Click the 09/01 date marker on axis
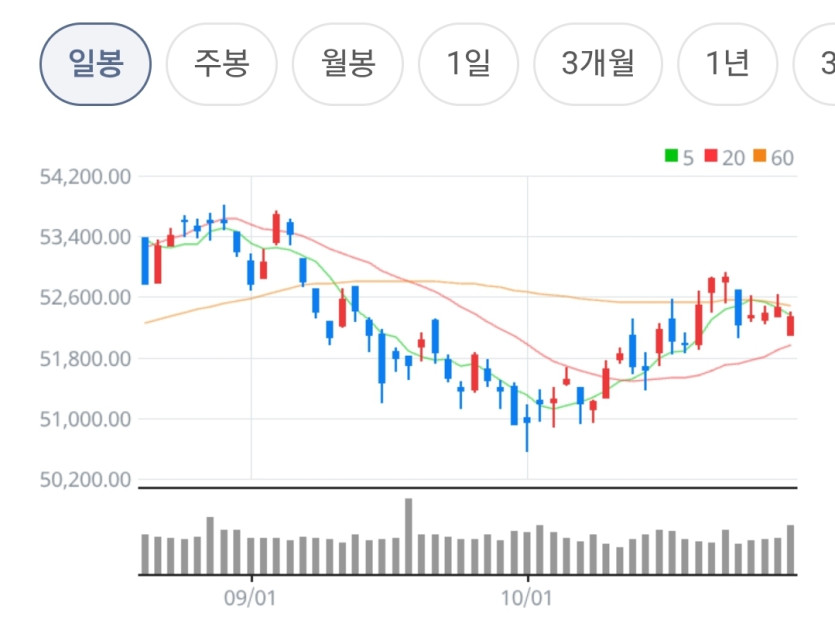 click(250, 598)
